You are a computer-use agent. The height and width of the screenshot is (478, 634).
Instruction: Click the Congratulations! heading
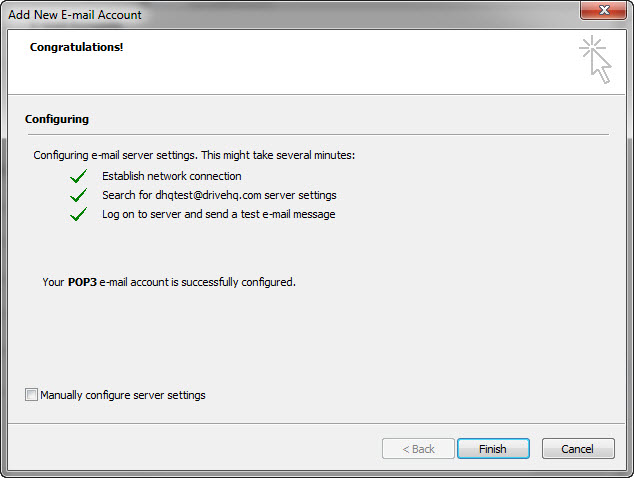coord(77,47)
